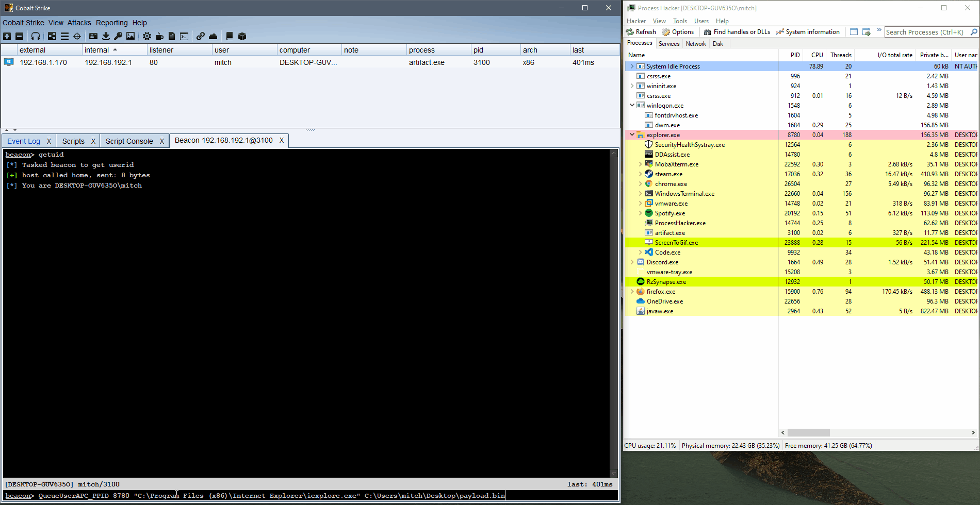
Task: Click the cube about icon in toolbar
Action: pos(242,36)
